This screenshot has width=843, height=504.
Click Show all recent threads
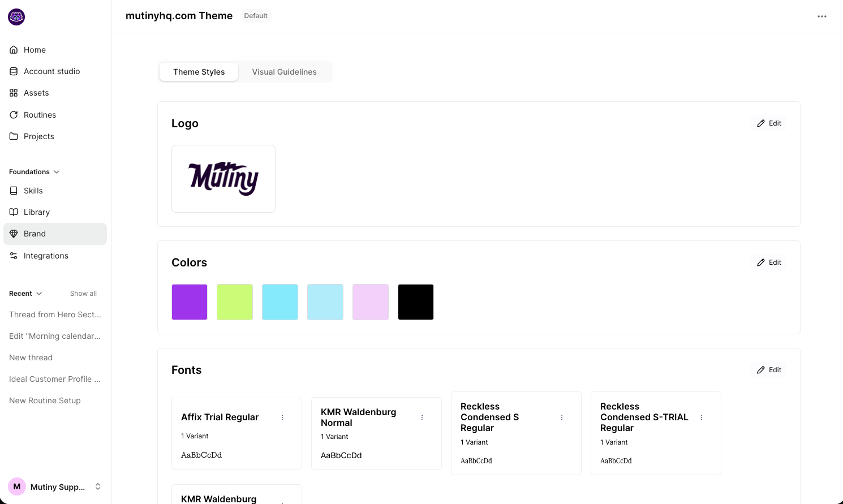(x=83, y=294)
